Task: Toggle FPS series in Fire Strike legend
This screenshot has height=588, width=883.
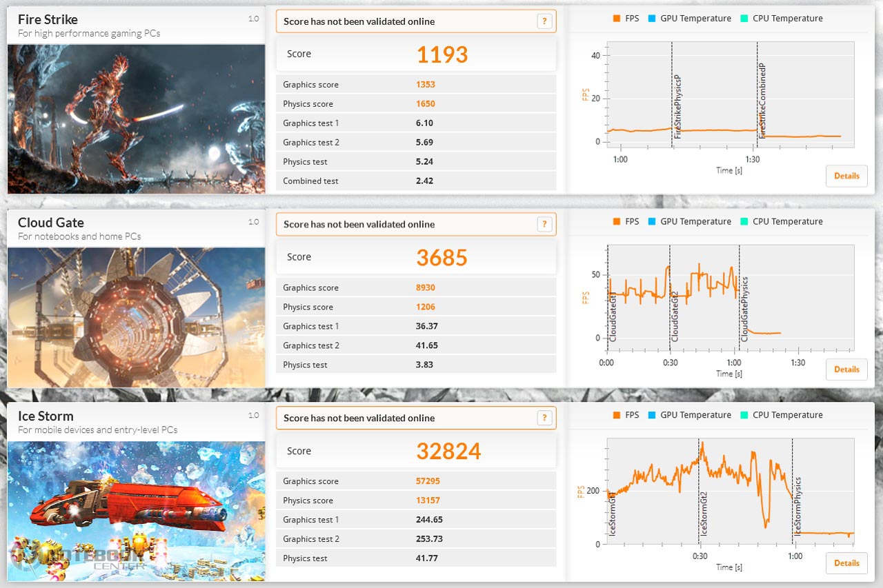Action: coord(626,19)
